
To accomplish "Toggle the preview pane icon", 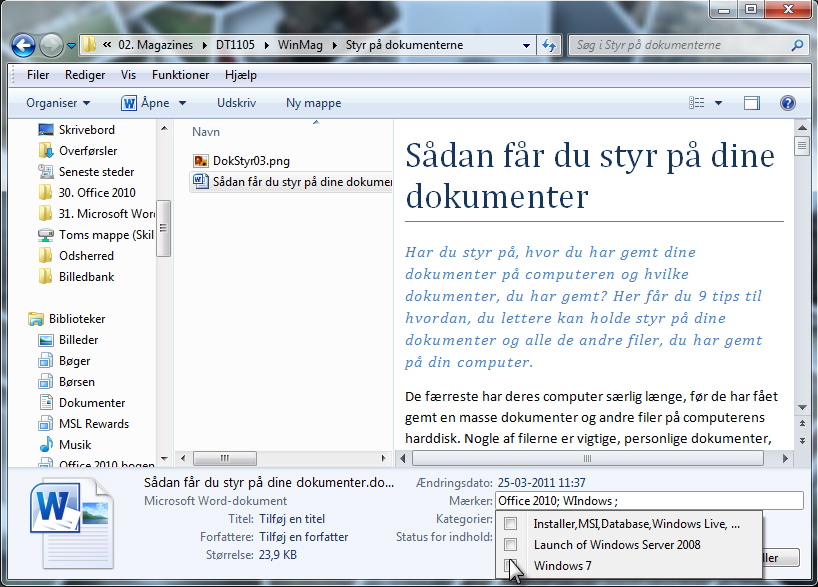I will [752, 103].
